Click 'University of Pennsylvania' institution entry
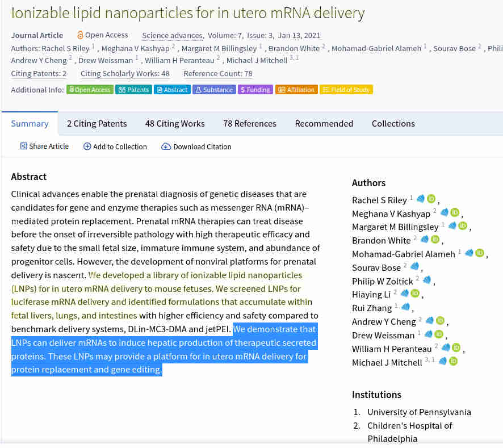Viewport: 503px width, 448px height. (x=419, y=412)
